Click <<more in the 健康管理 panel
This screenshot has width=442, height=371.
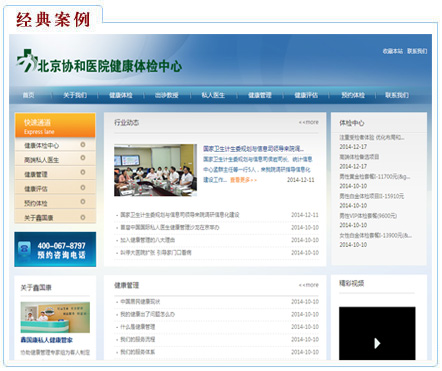308,285
